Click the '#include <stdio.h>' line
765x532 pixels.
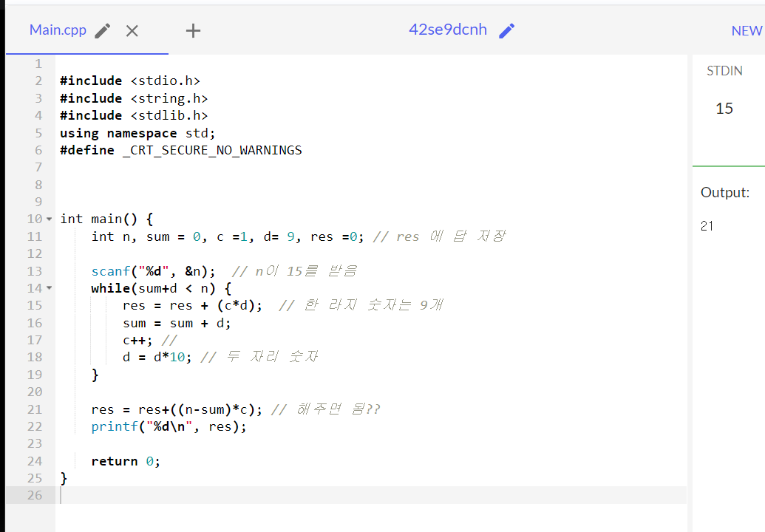click(130, 81)
